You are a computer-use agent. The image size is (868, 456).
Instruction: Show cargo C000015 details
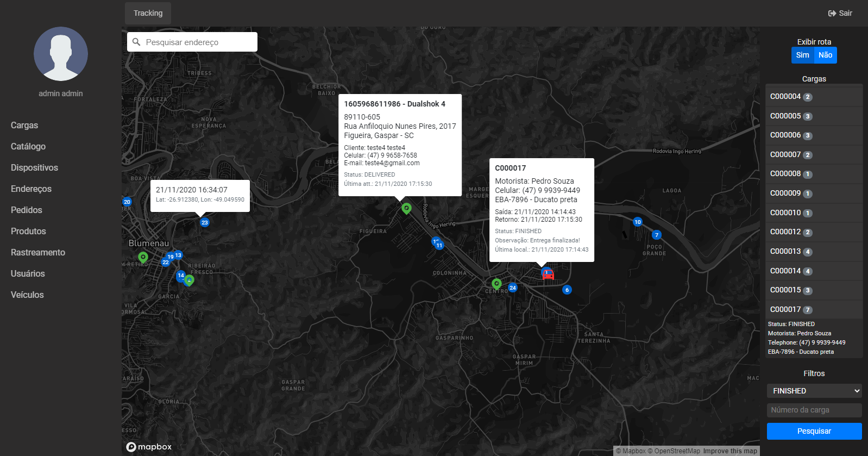click(814, 290)
